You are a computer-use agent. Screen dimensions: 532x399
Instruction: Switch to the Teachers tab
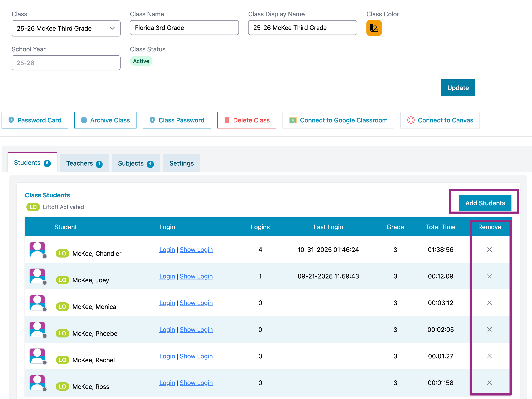[84, 163]
